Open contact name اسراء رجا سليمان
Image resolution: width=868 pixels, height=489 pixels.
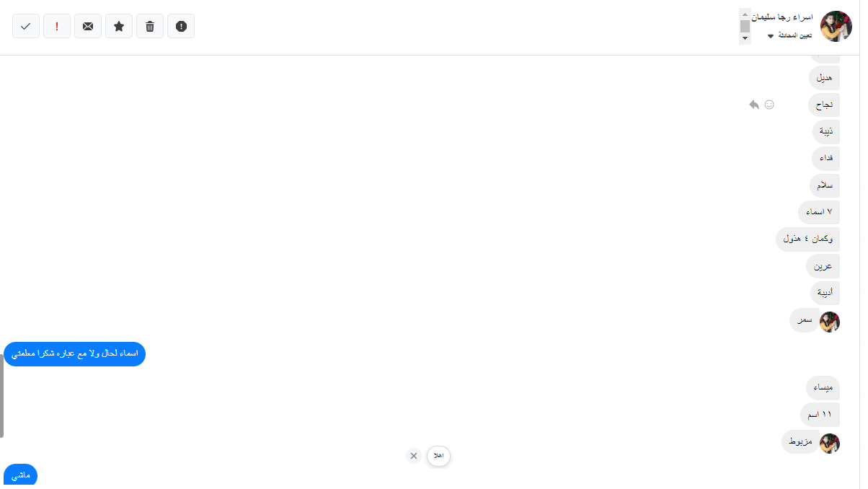[x=782, y=17]
